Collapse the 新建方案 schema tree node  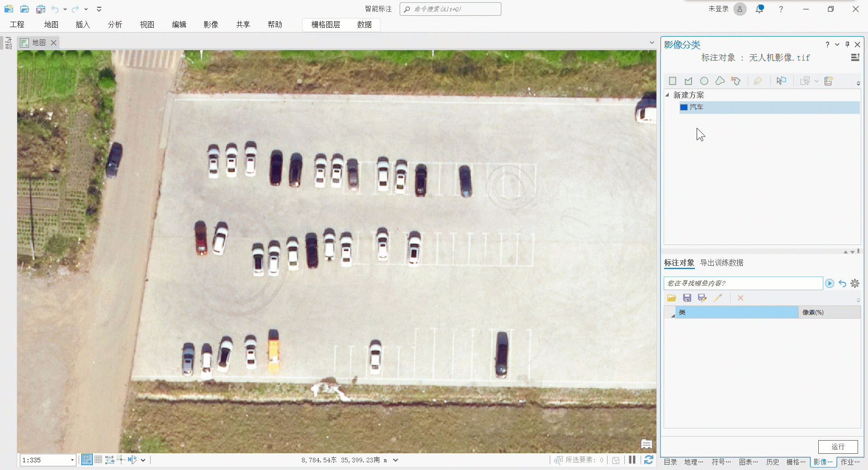click(667, 95)
